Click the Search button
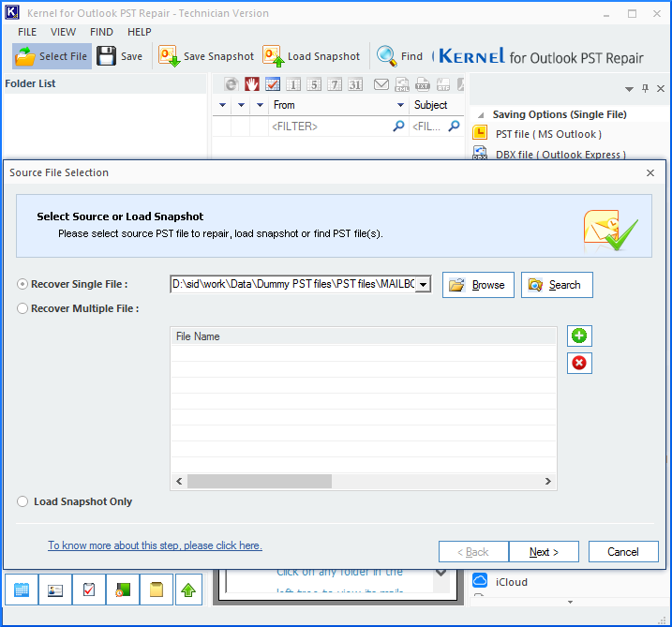 (557, 285)
